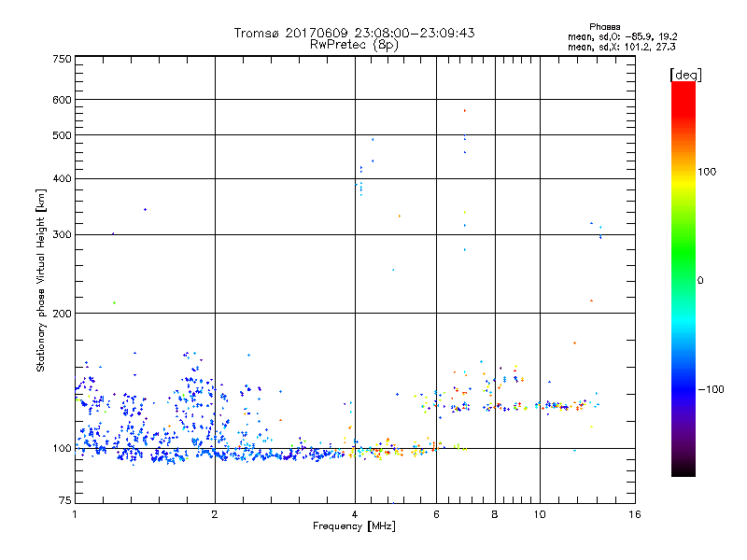Click the red data point near 570 km

[465, 111]
